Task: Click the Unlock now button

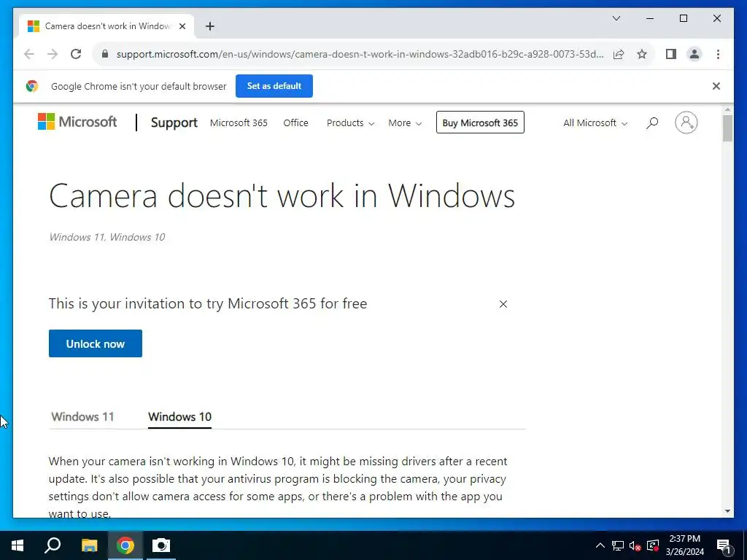Action: (x=96, y=343)
